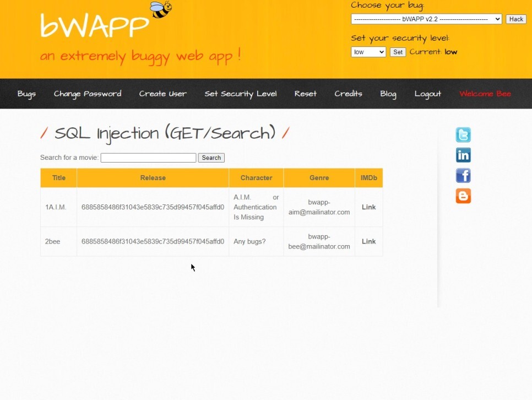The image size is (532, 400).
Task: Open the LinkedIn social icon
Action: 463,155
